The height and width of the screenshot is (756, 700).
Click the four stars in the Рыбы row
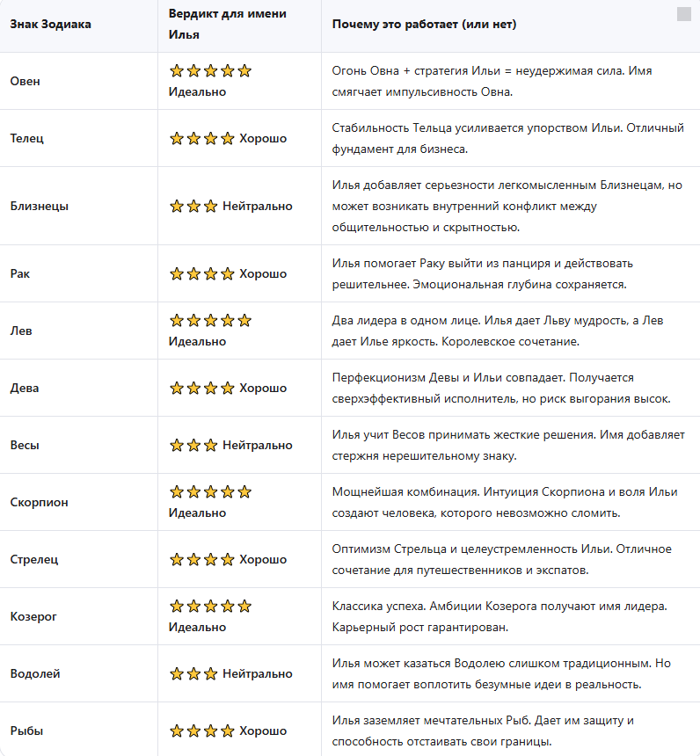click(x=202, y=731)
